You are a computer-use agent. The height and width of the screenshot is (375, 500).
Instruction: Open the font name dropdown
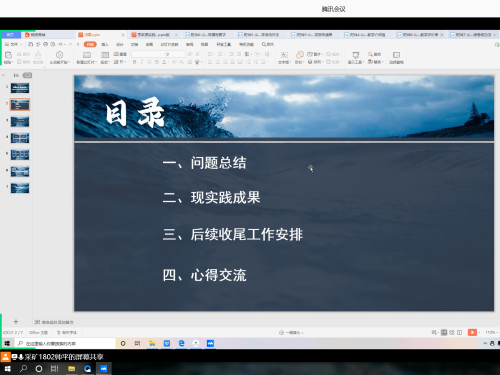click(148, 54)
